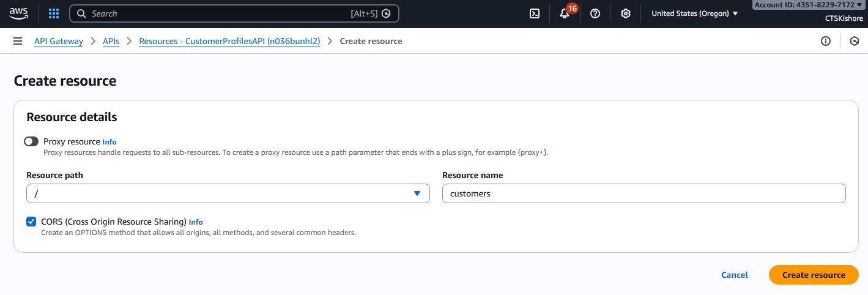Click the hexagon icon below account name
Viewport: 868px width, 295px height.
tap(855, 41)
